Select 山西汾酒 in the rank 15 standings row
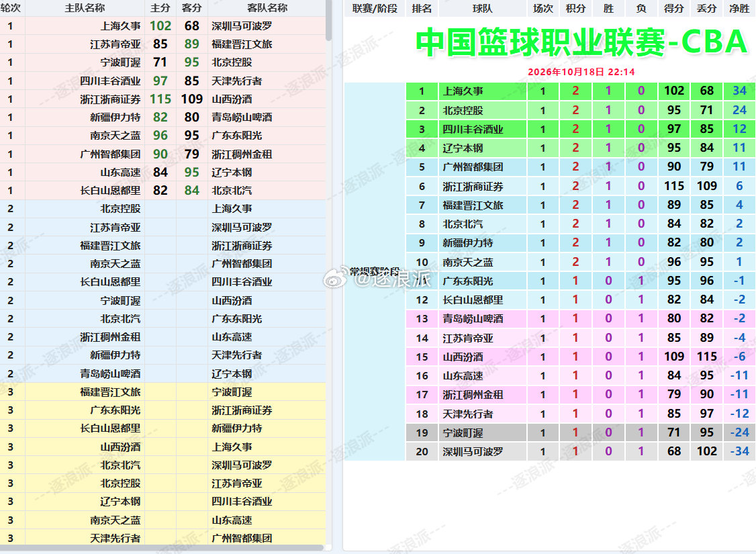The width and height of the screenshot is (756, 554). click(x=463, y=357)
